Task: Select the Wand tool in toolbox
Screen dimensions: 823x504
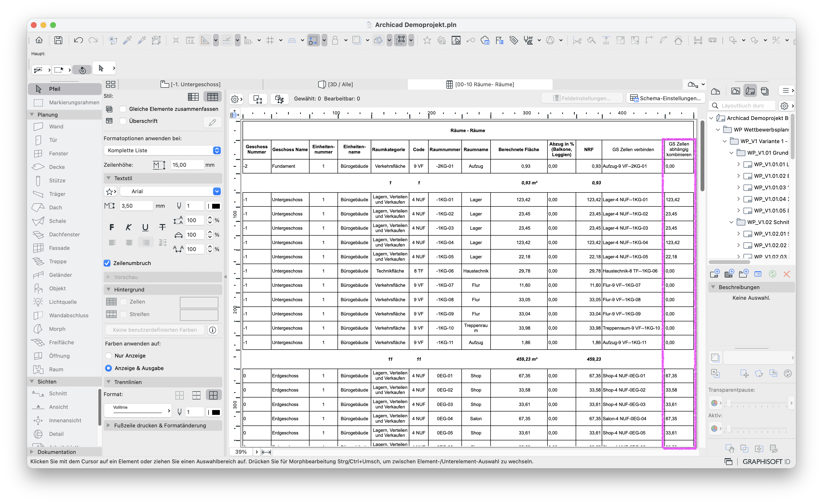Action: coord(56,126)
